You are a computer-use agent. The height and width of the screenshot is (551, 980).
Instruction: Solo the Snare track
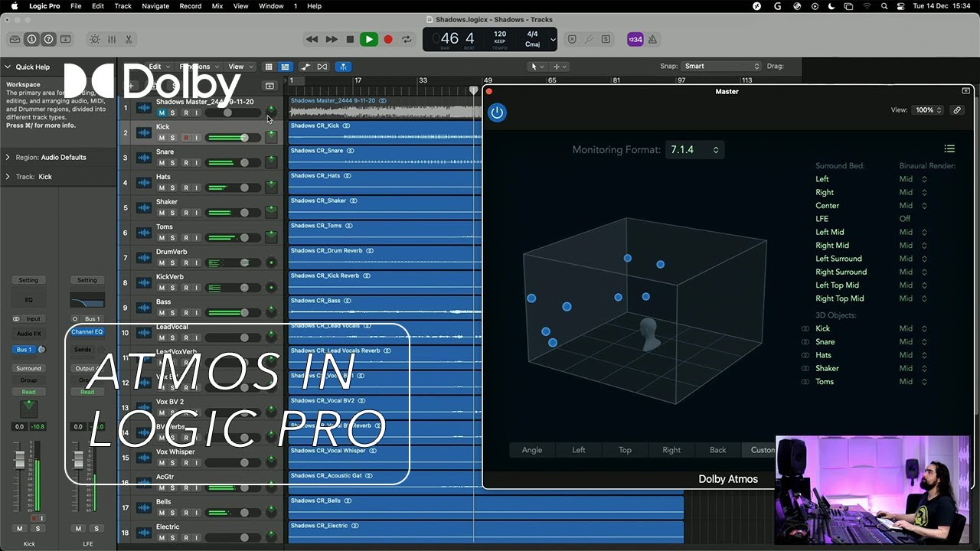[172, 163]
